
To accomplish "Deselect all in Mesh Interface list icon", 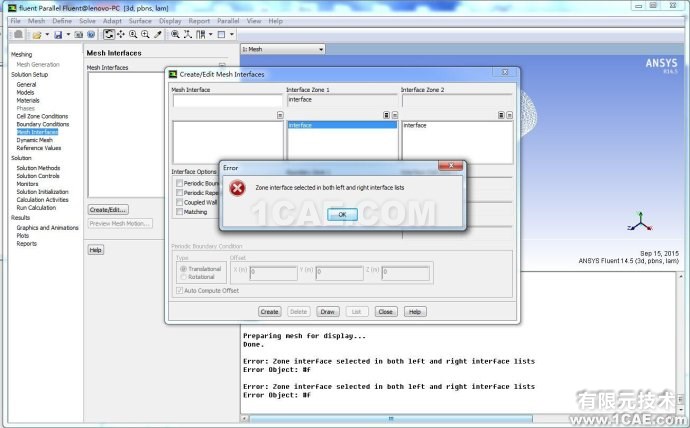I will point(280,115).
